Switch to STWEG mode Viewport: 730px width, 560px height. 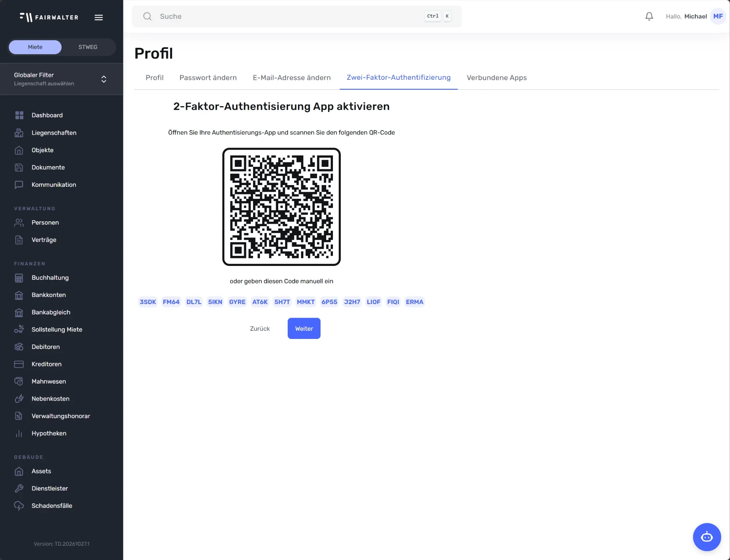88,47
